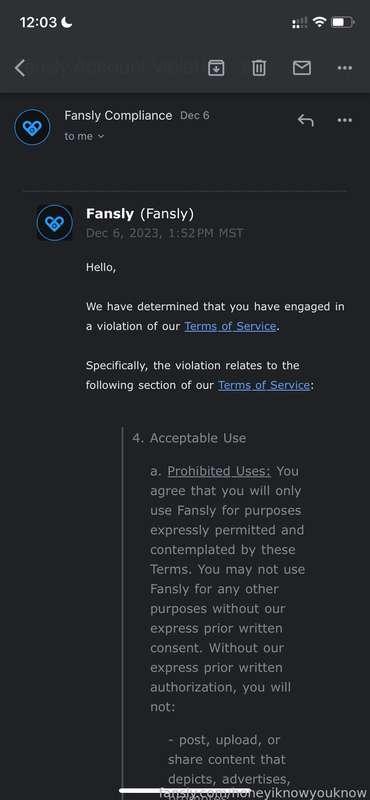This screenshot has width=370, height=800.
Task: Open the first Terms of Service link
Action: pyautogui.click(x=230, y=327)
